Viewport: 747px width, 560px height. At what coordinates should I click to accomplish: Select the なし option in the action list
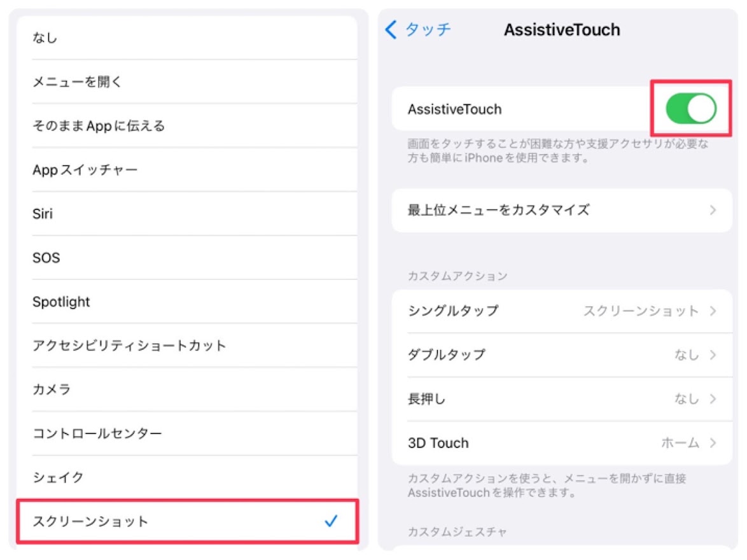pos(187,38)
